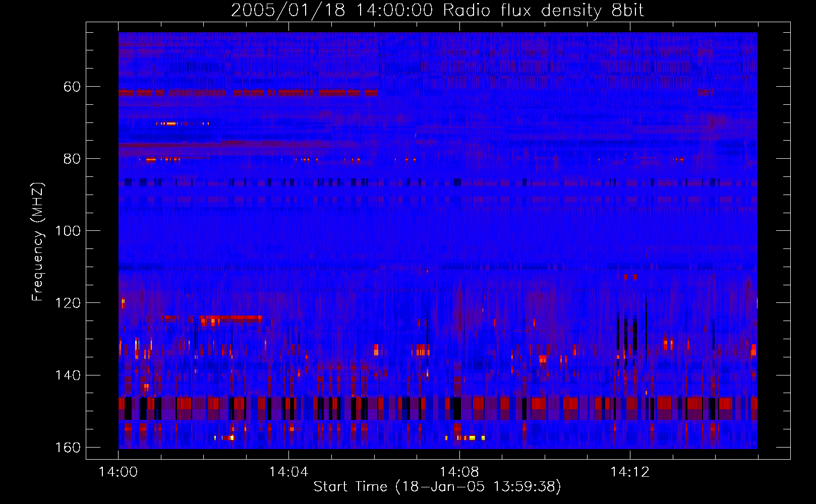Click the 60 frequency tick label
Image resolution: width=816 pixels, height=504 pixels.
tap(72, 87)
